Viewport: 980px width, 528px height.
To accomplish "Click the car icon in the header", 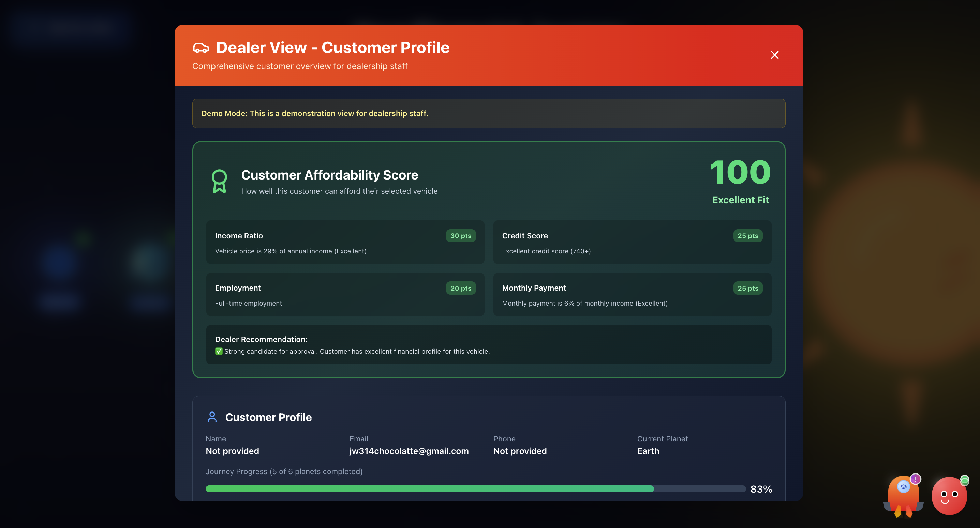I will click(x=201, y=48).
